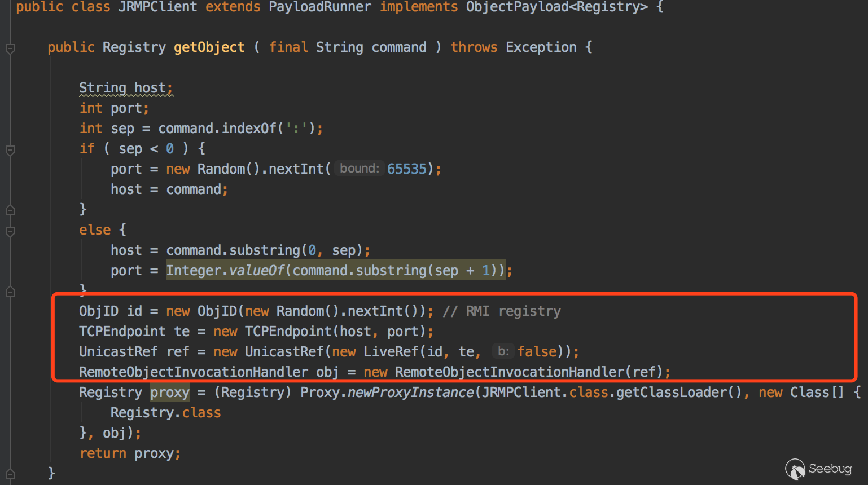
Task: Click the highlighted Integer.valueOf expression
Action: [335, 271]
